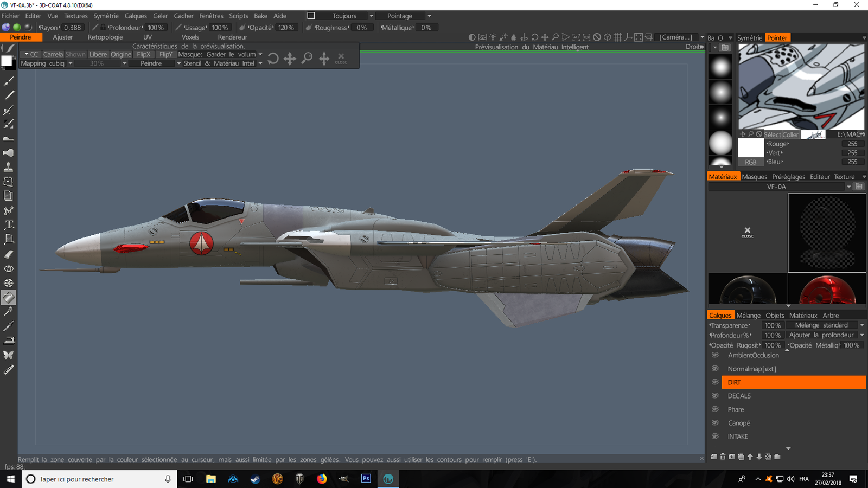Open the Textures menu
This screenshot has width=868, height=488.
click(76, 16)
